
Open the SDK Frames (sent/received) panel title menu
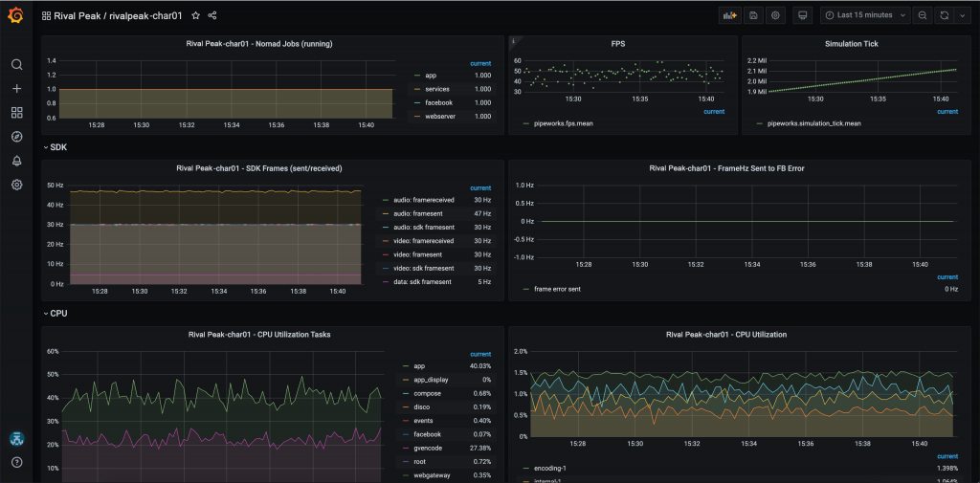click(x=259, y=168)
